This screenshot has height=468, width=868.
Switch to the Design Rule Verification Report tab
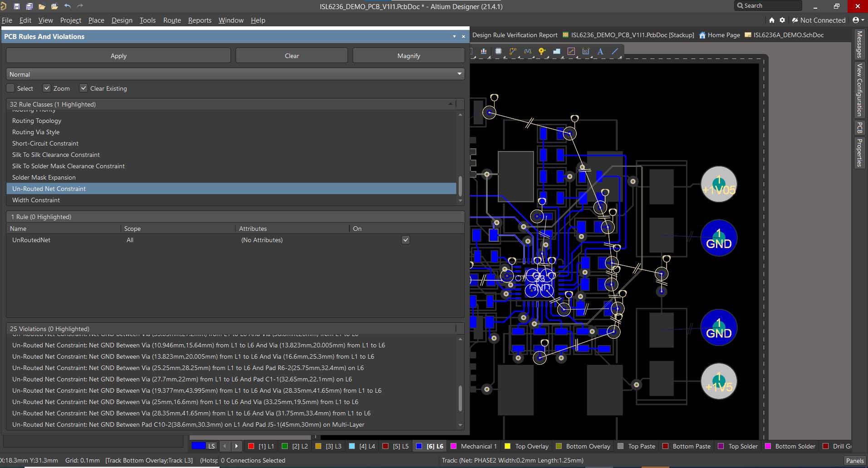click(515, 35)
